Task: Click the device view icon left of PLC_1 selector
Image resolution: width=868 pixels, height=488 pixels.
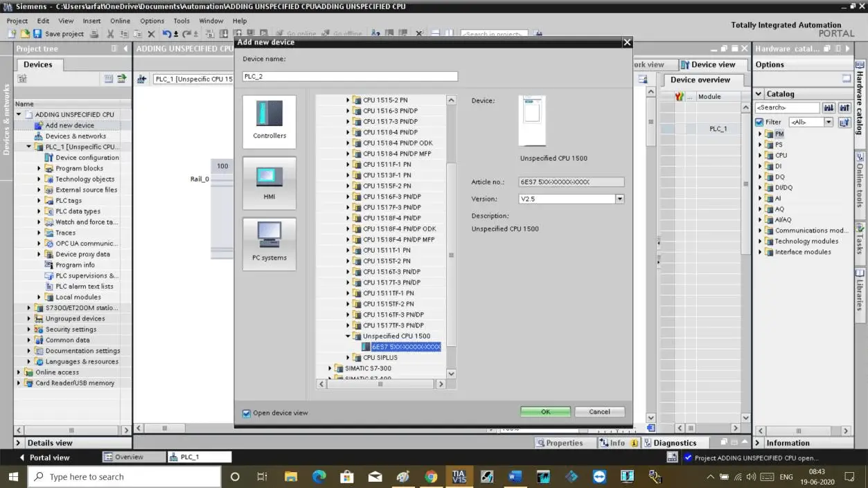Action: click(142, 79)
